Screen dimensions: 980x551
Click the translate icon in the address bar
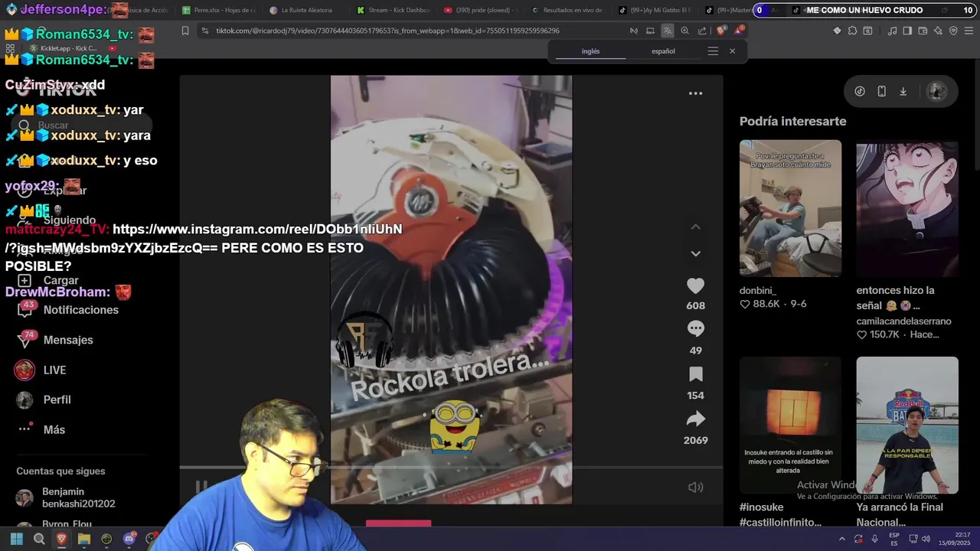click(x=667, y=31)
